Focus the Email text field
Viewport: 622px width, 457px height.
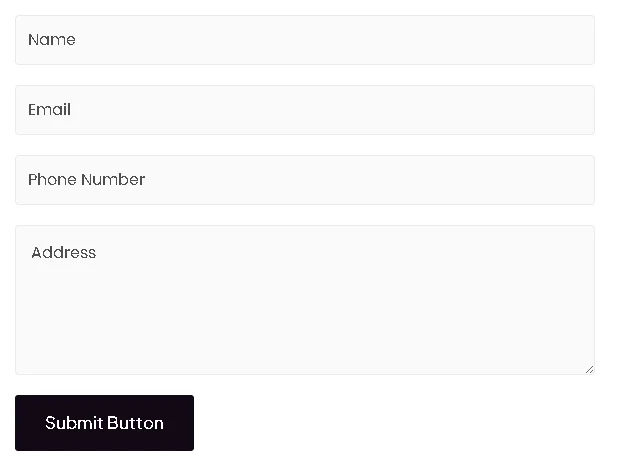[305, 110]
